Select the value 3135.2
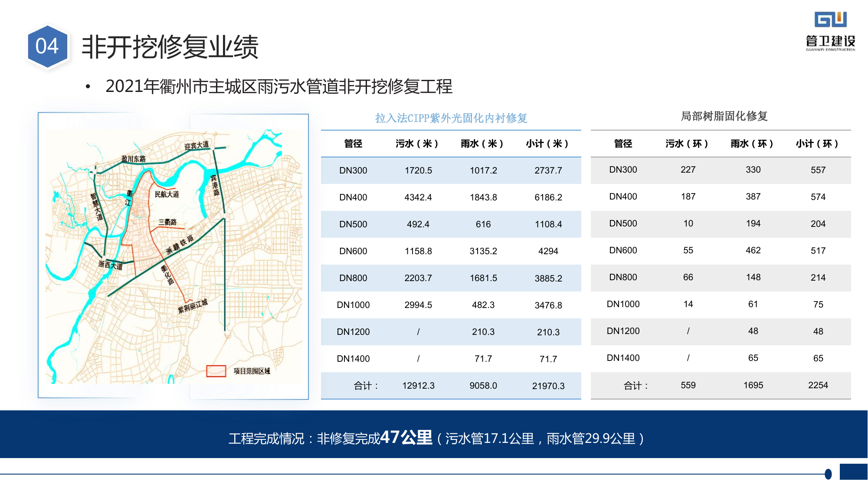This screenshot has width=868, height=488. (483, 251)
